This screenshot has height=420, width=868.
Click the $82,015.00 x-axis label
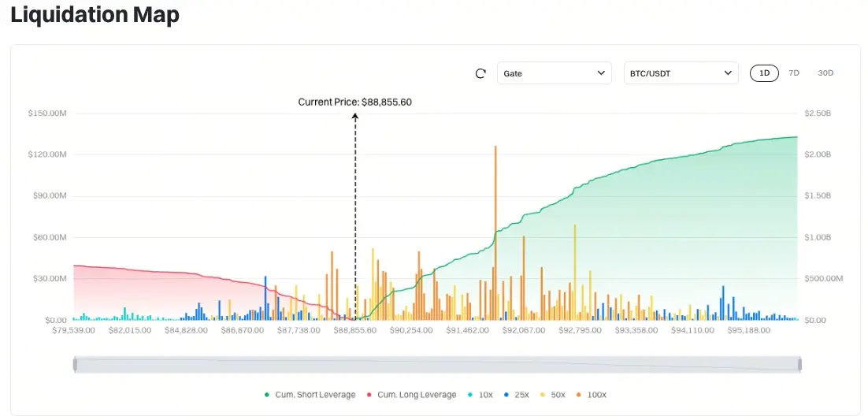coord(129,331)
